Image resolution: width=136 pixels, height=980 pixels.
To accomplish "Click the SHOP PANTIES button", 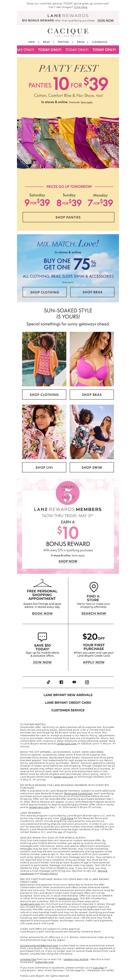I will (x=68, y=217).
